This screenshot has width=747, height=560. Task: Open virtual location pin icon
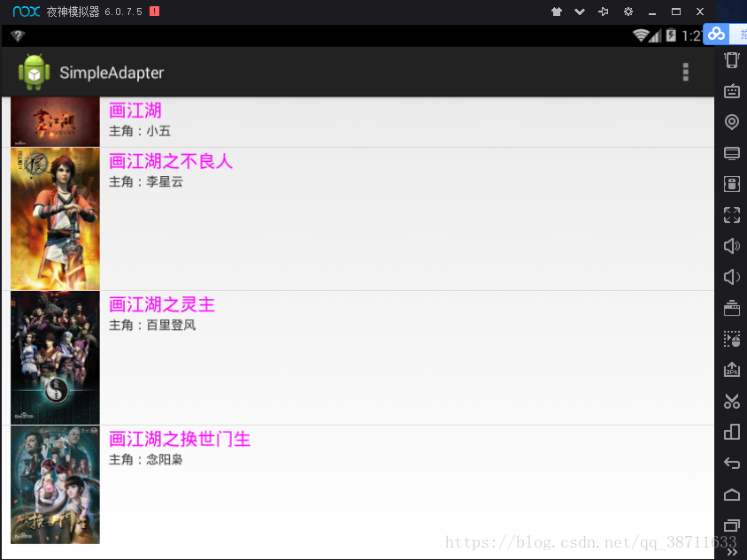pos(732,122)
